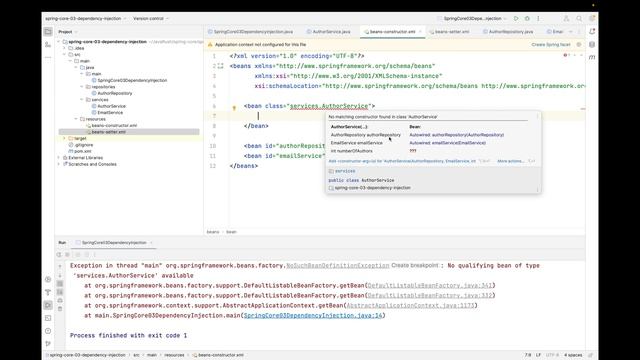
Task: Click the line separator LF in status bar
Action: 538,355
